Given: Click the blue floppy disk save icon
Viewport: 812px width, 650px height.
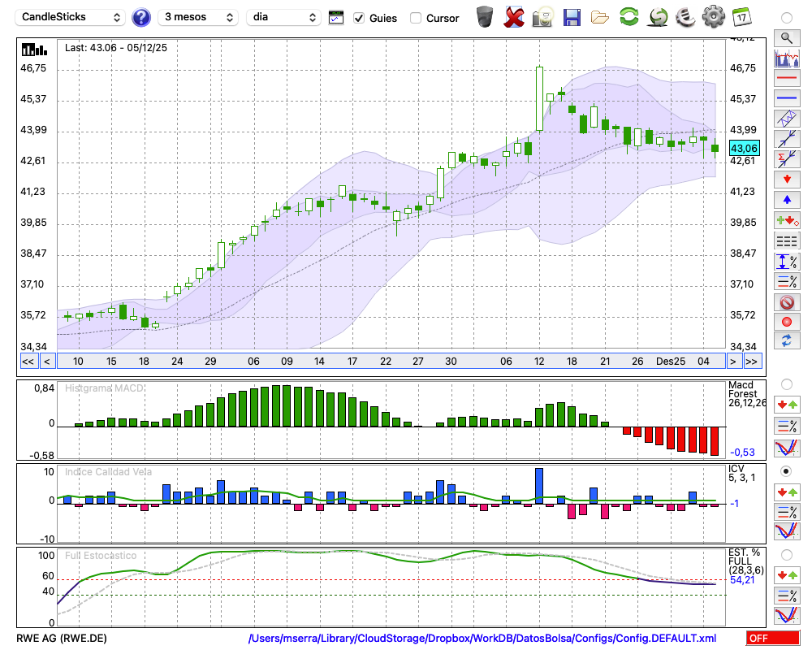Looking at the screenshot, I should pyautogui.click(x=572, y=17).
